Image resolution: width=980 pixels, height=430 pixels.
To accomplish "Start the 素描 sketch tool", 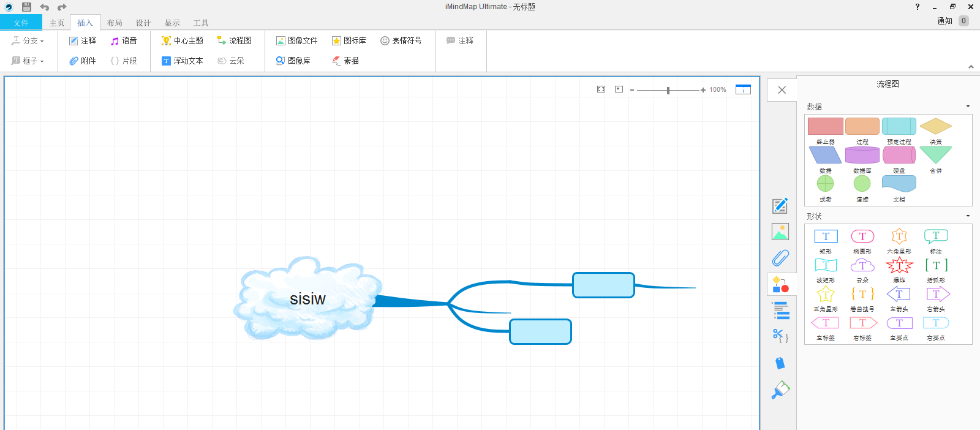I will (x=345, y=61).
